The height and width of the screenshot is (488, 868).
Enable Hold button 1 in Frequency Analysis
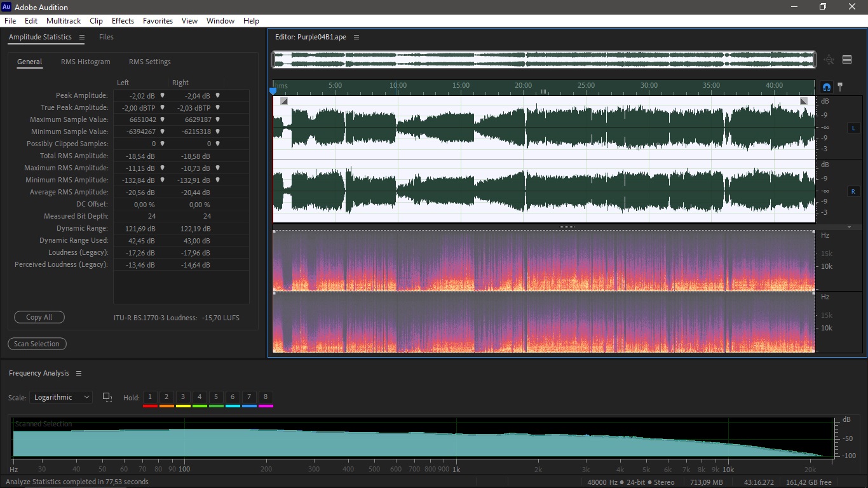coord(150,397)
